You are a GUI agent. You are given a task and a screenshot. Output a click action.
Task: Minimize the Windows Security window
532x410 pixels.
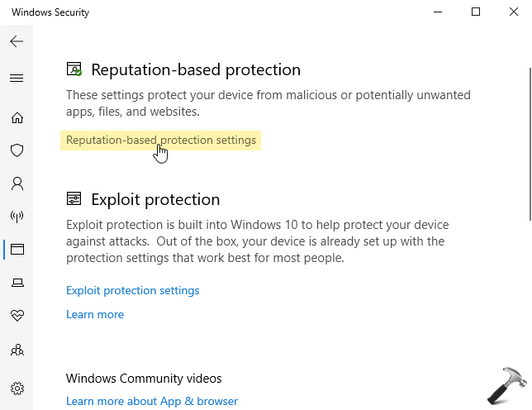pos(438,12)
